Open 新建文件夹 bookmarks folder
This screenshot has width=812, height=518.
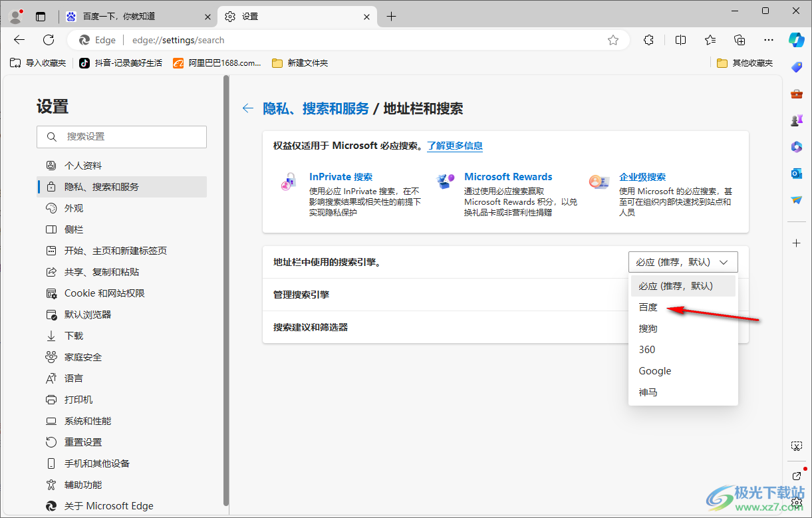click(300, 63)
